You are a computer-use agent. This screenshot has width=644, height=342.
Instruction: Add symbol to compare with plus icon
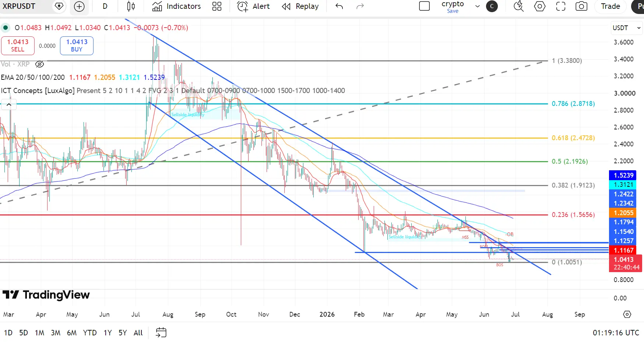(79, 6)
